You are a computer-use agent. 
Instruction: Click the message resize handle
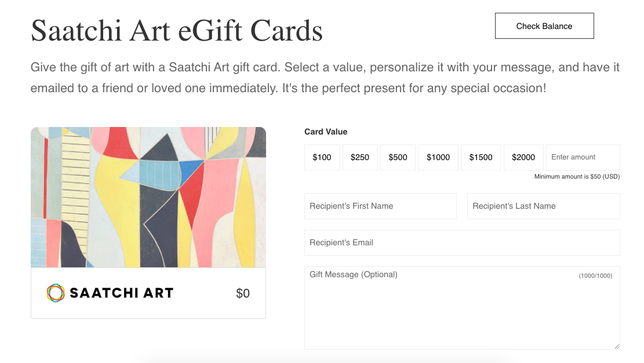[x=616, y=346]
